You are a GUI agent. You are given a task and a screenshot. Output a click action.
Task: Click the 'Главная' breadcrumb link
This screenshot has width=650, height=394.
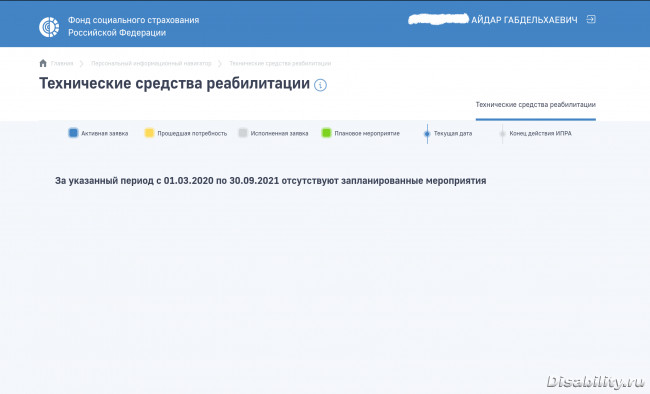click(62, 63)
